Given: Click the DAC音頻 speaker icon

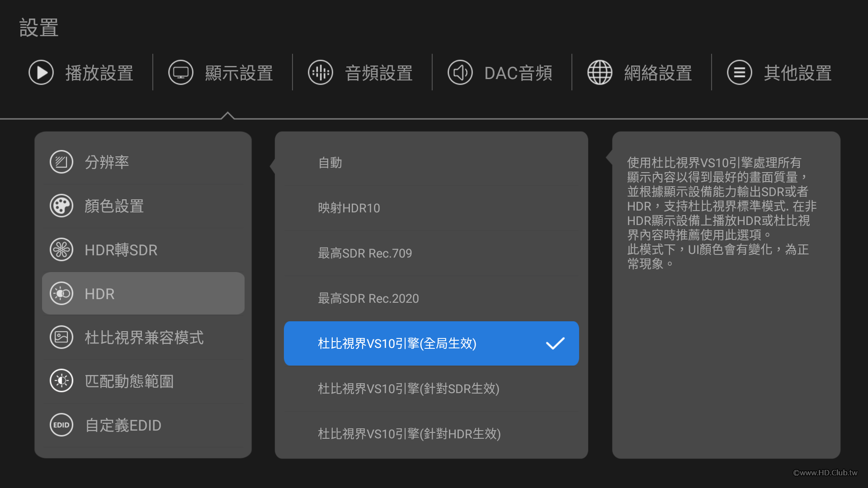Looking at the screenshot, I should (x=460, y=72).
